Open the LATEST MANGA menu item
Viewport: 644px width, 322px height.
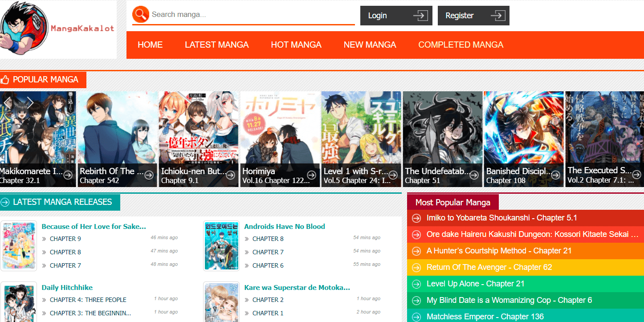pos(217,45)
